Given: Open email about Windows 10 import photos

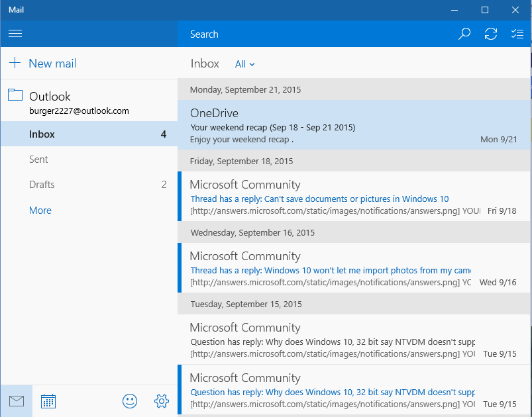Looking at the screenshot, I should click(354, 268).
